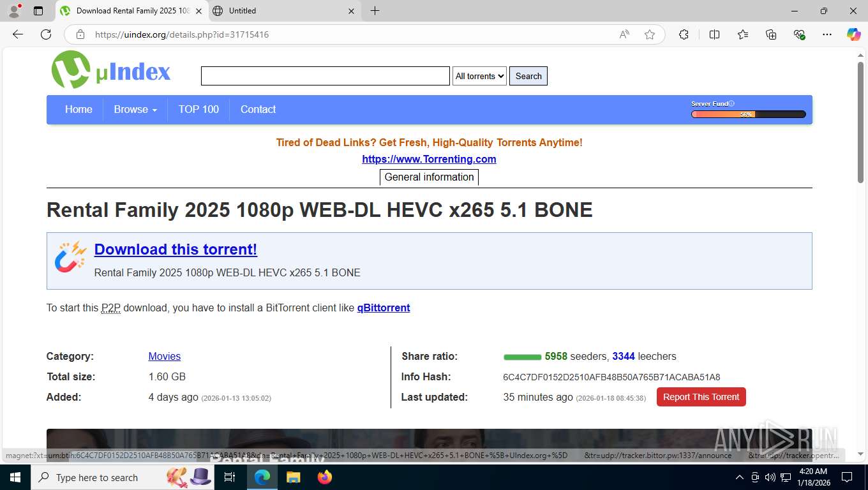868x490 pixels.
Task: Open a new browser tab
Action: point(375,11)
